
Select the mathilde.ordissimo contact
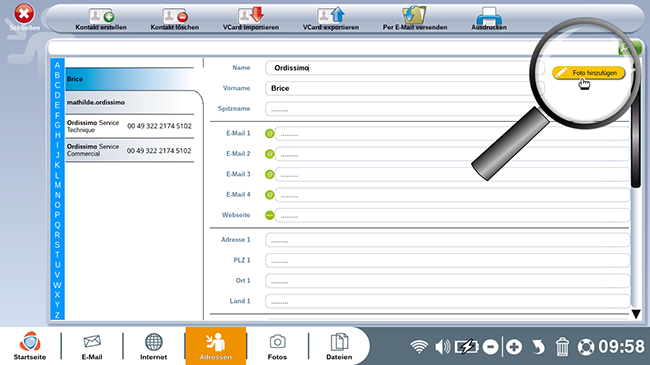pos(130,102)
